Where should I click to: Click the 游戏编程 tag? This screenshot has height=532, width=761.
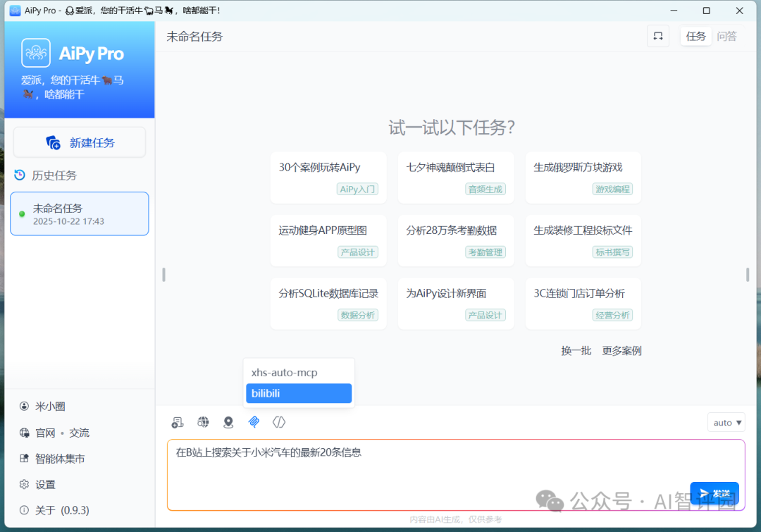(612, 190)
